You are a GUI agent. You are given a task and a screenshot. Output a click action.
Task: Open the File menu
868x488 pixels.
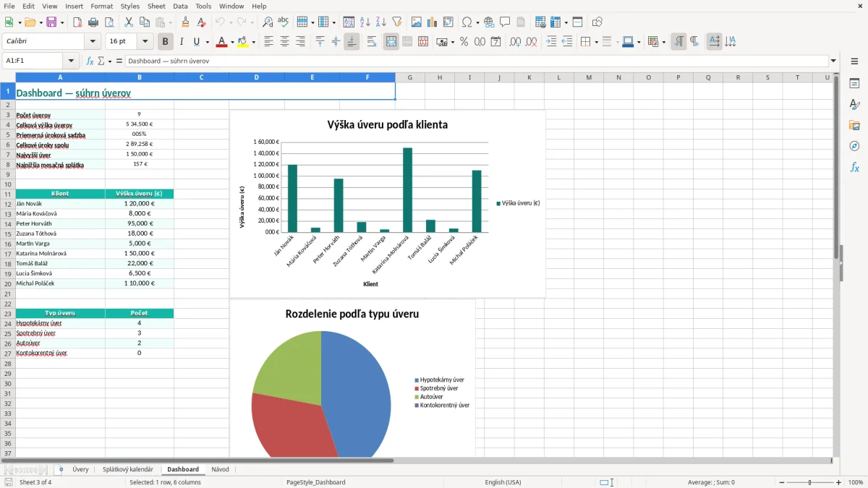point(9,6)
